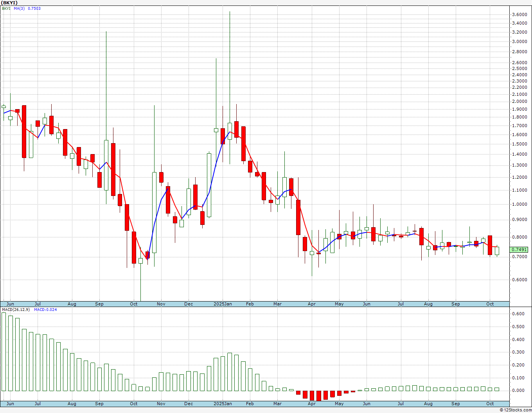Click the 0.8000 price axis label
Screen dimensions: 532x413
click(519, 237)
